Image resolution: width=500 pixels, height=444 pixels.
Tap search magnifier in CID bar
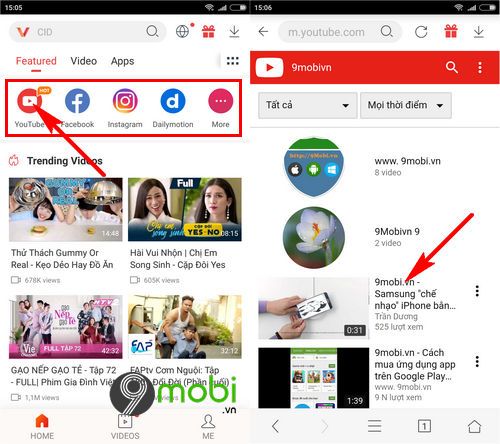click(x=152, y=31)
